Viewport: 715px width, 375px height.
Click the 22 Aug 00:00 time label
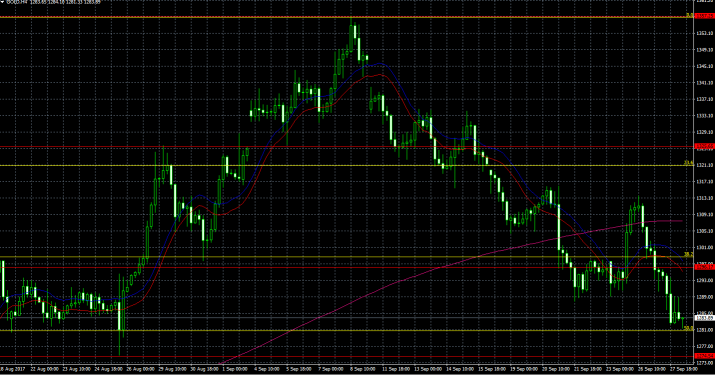pyautogui.click(x=45, y=369)
